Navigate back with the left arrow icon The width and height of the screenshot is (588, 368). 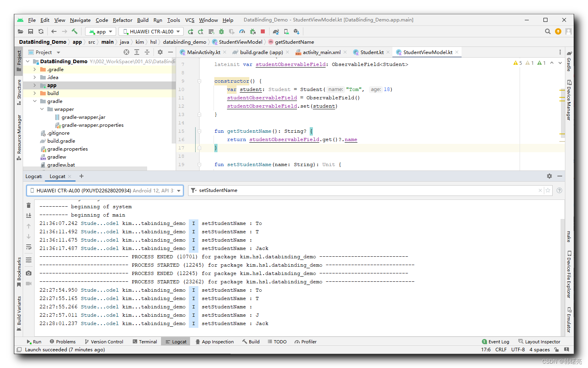coord(54,31)
